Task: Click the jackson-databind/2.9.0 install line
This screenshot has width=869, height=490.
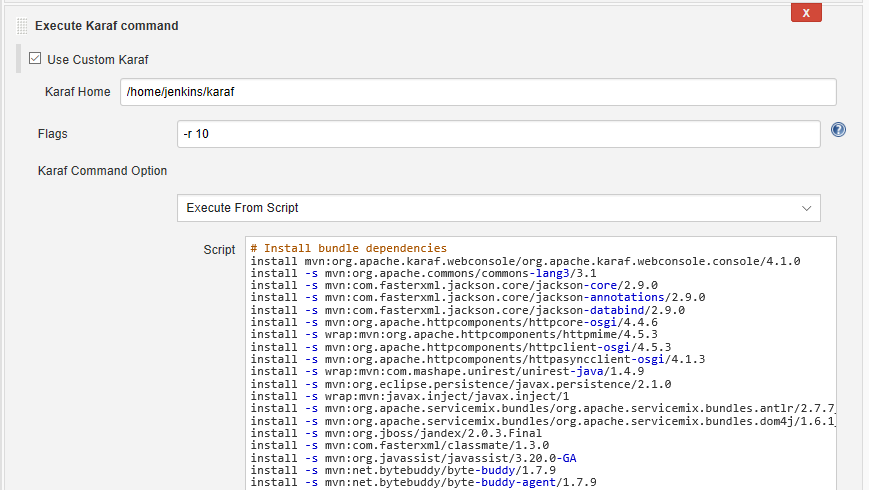Action: click(468, 310)
